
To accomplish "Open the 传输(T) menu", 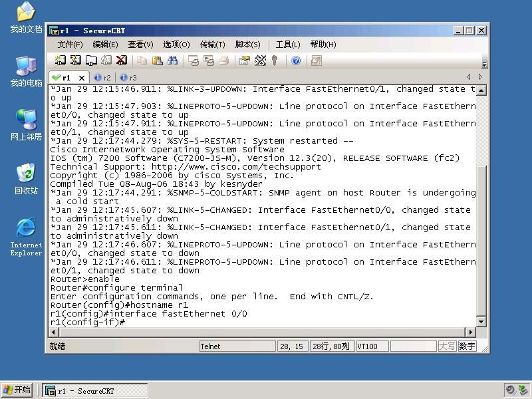I will [x=212, y=45].
